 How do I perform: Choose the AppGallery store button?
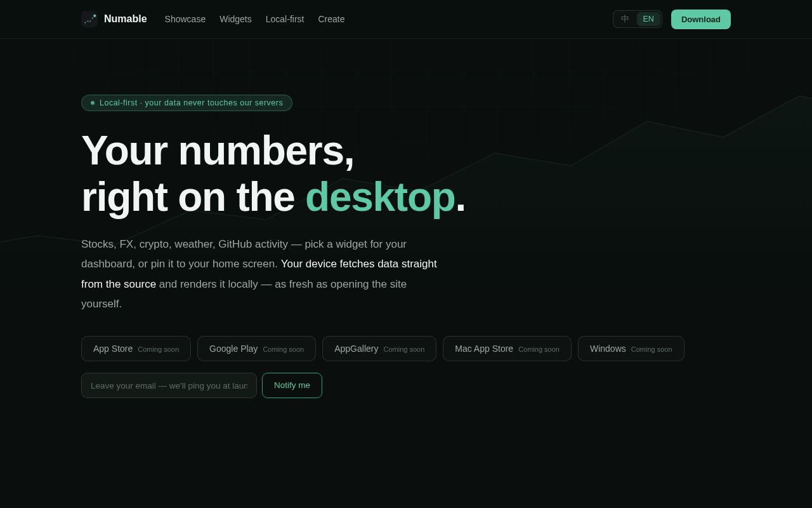379,349
